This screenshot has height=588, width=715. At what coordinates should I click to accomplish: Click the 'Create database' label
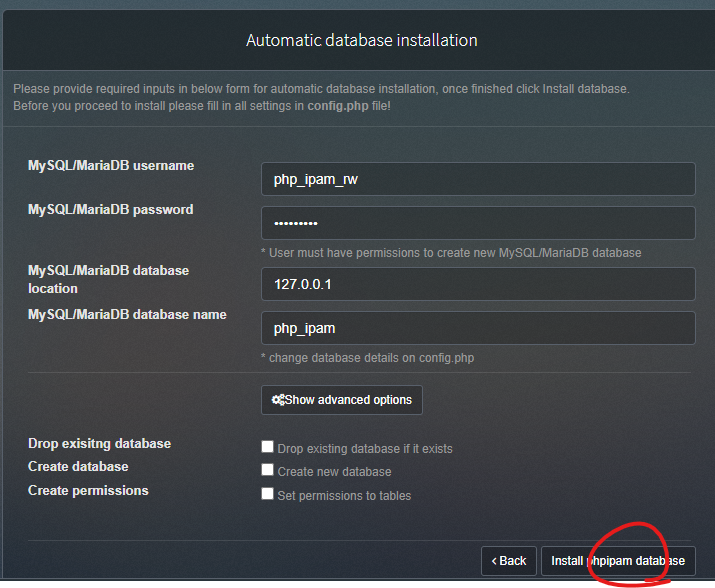78,467
